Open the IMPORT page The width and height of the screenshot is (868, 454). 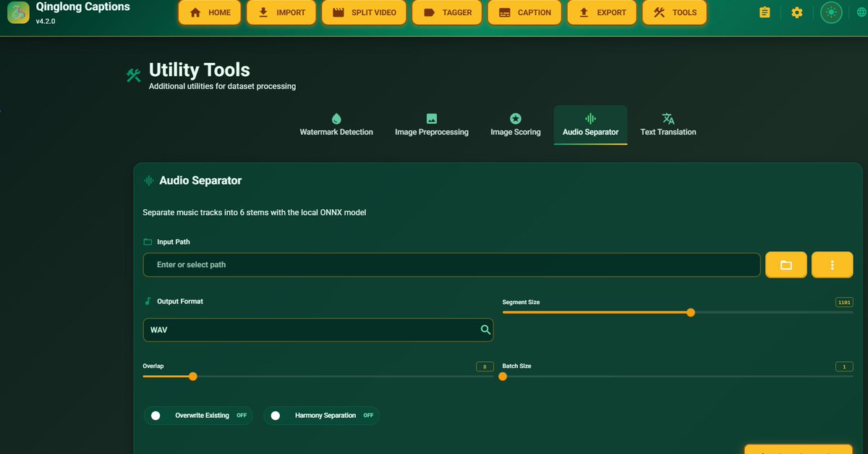point(281,12)
